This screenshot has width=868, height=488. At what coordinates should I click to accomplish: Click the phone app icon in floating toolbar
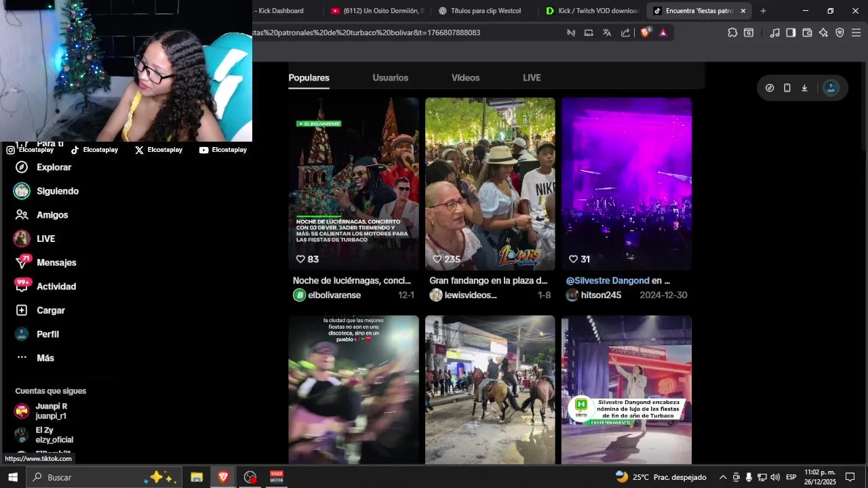[787, 88]
